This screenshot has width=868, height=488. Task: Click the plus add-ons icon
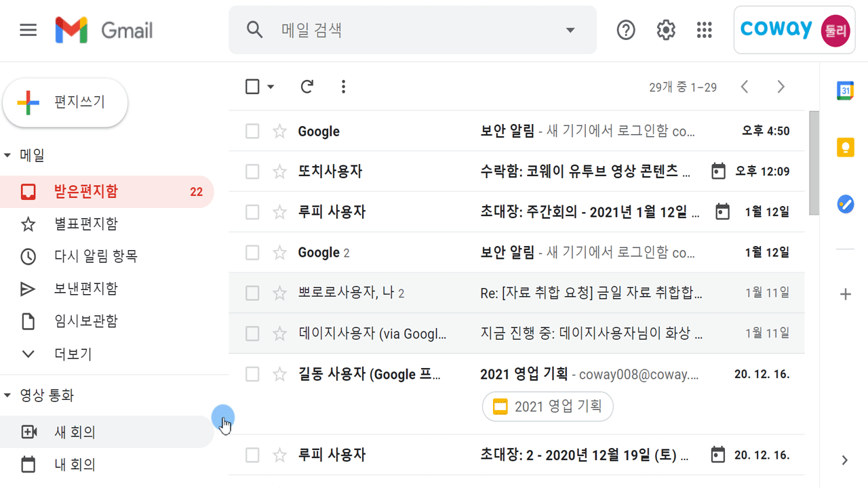(x=845, y=294)
